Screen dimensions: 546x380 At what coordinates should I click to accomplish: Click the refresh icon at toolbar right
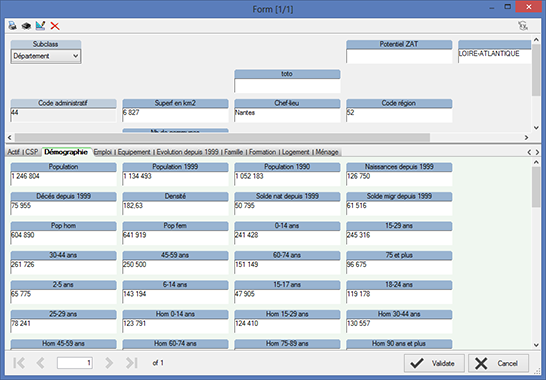coord(523,26)
